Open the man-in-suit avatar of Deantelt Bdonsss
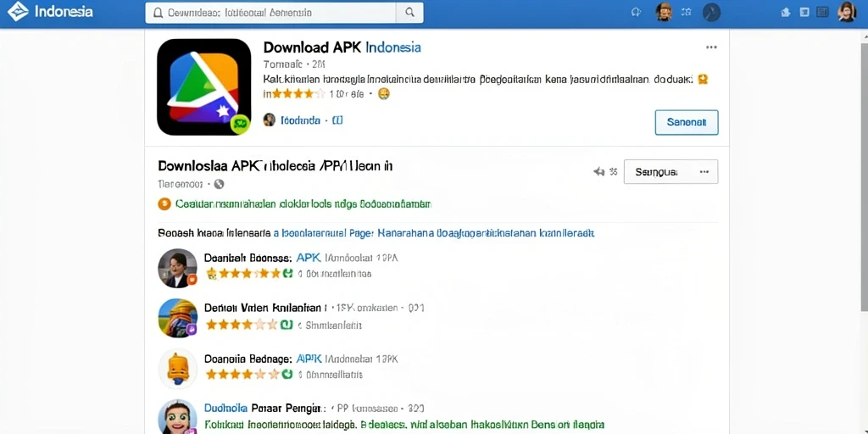868x434 pixels. (177, 268)
